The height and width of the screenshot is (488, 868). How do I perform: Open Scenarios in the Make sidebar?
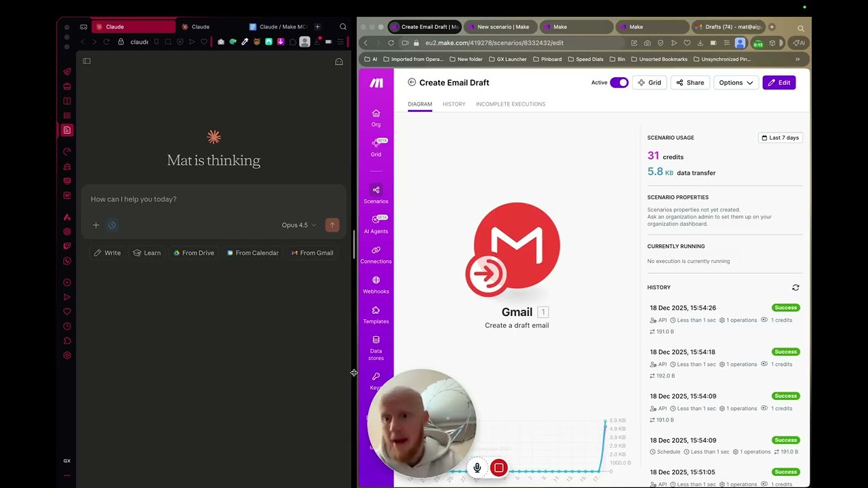[x=376, y=195]
